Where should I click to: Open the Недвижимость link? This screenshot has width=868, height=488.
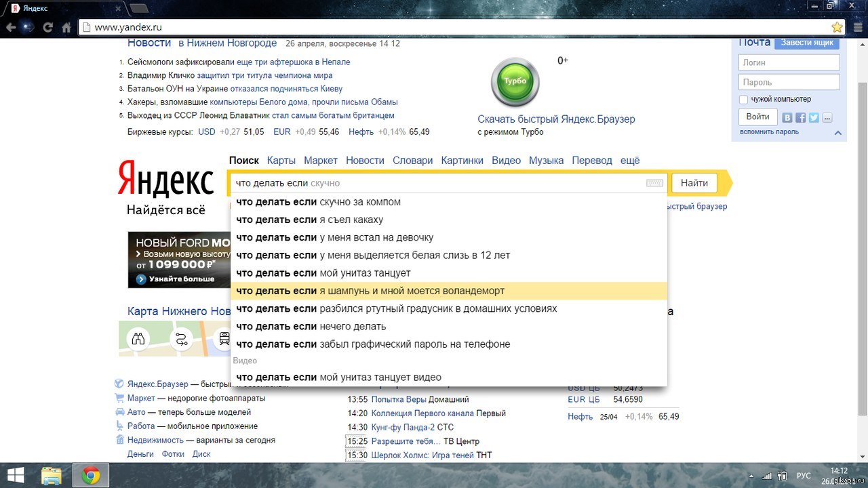(155, 440)
